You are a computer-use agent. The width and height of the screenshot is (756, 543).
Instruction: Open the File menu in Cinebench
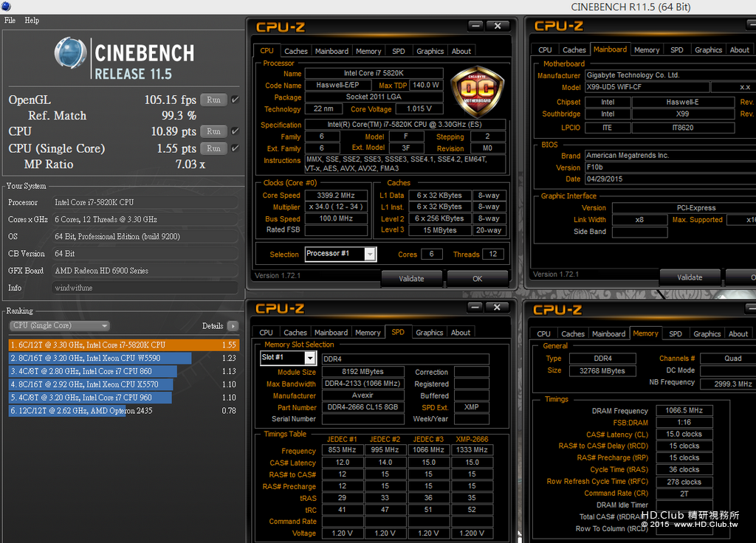tap(10, 20)
